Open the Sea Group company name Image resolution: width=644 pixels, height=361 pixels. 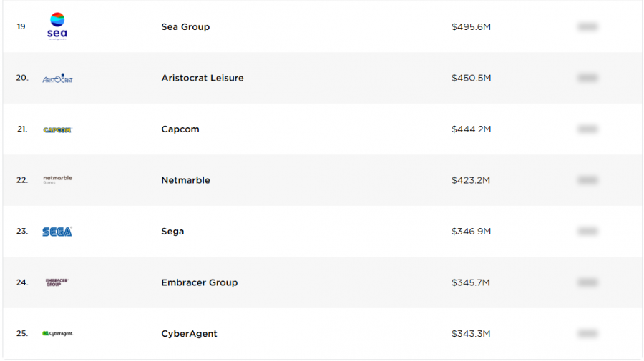tap(185, 27)
